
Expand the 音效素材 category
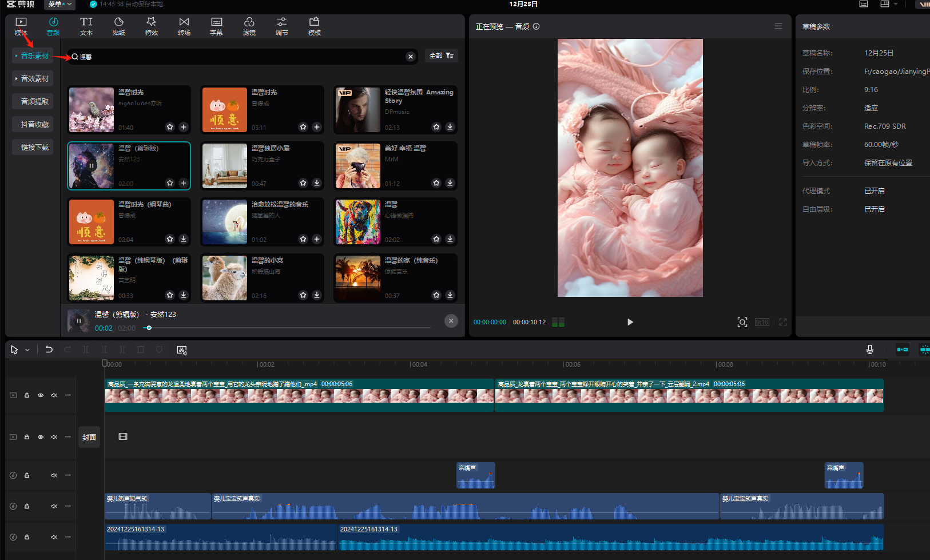pyautogui.click(x=34, y=79)
